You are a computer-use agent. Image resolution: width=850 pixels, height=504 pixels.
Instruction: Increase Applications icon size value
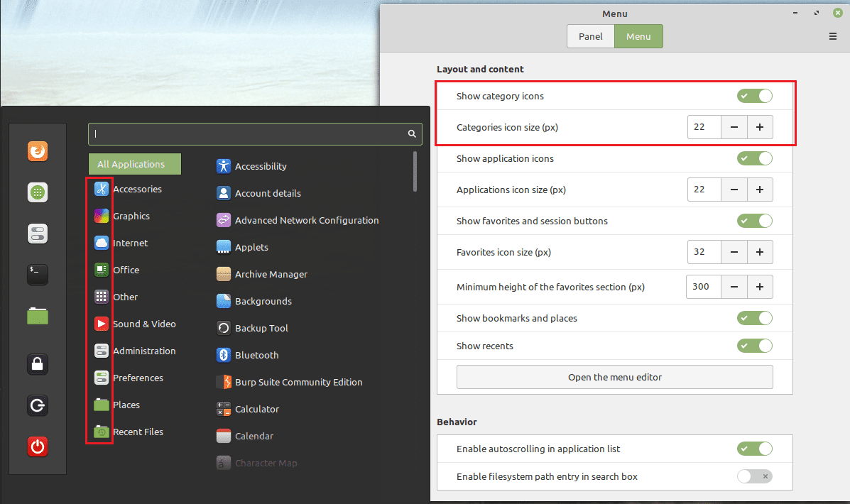click(x=760, y=190)
